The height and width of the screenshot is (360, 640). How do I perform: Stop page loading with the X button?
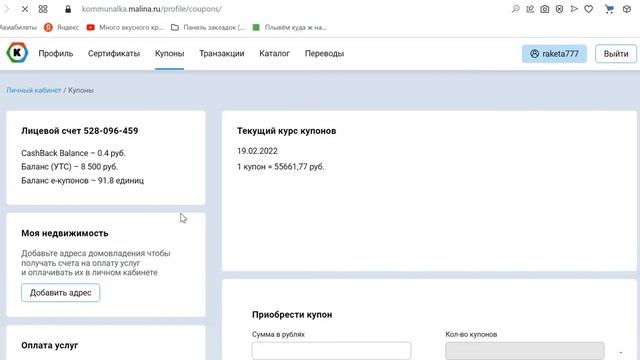25,9
